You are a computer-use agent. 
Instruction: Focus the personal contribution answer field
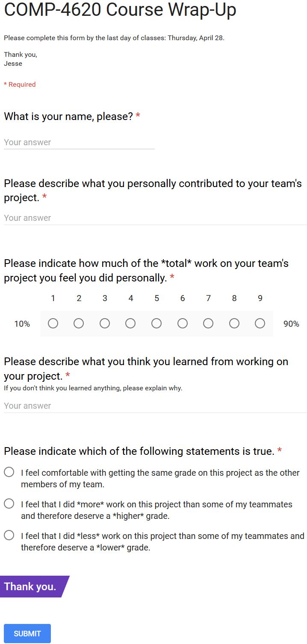tap(155, 218)
